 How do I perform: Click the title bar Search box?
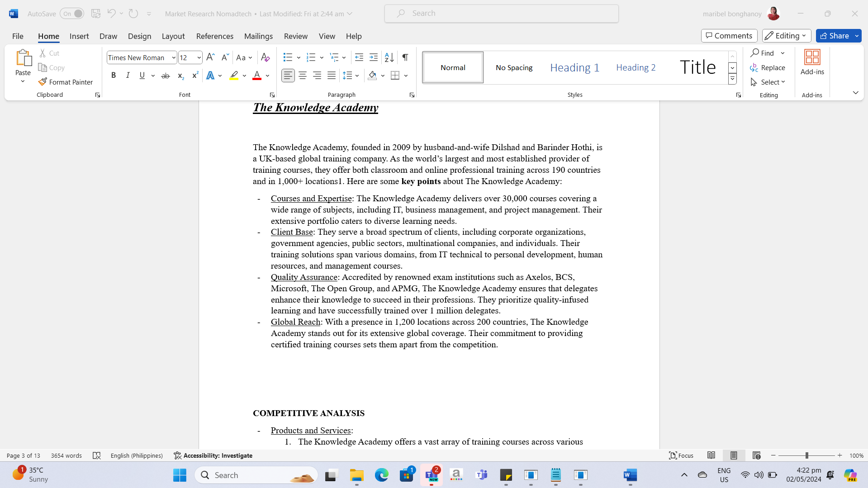point(502,14)
